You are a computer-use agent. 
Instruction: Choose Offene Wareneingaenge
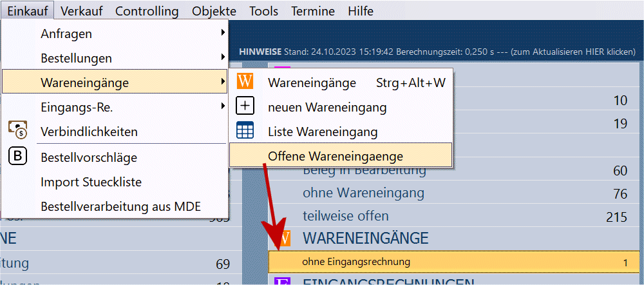[x=341, y=155]
